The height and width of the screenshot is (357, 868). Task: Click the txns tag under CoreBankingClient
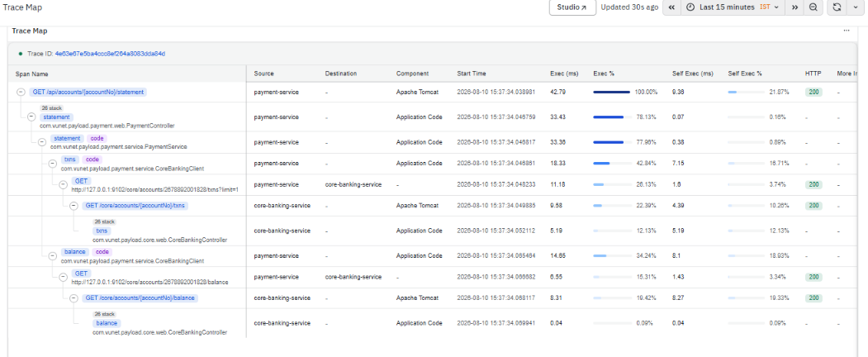(71, 159)
